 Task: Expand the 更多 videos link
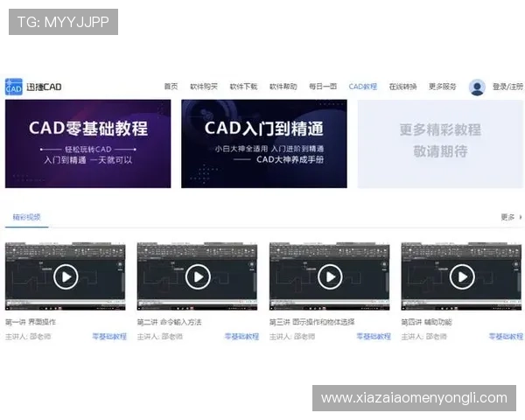pos(512,217)
